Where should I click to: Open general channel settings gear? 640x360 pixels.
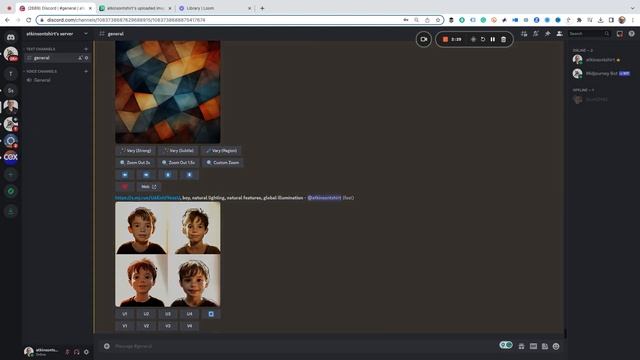(87, 58)
